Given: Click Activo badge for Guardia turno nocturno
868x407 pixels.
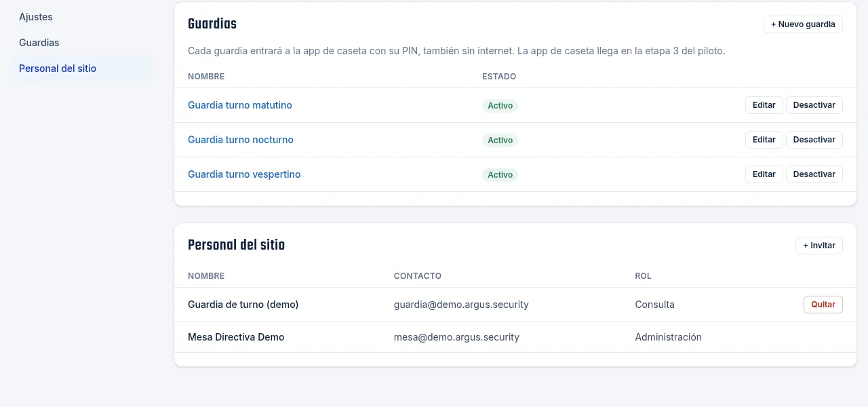Looking at the screenshot, I should pyautogui.click(x=500, y=140).
